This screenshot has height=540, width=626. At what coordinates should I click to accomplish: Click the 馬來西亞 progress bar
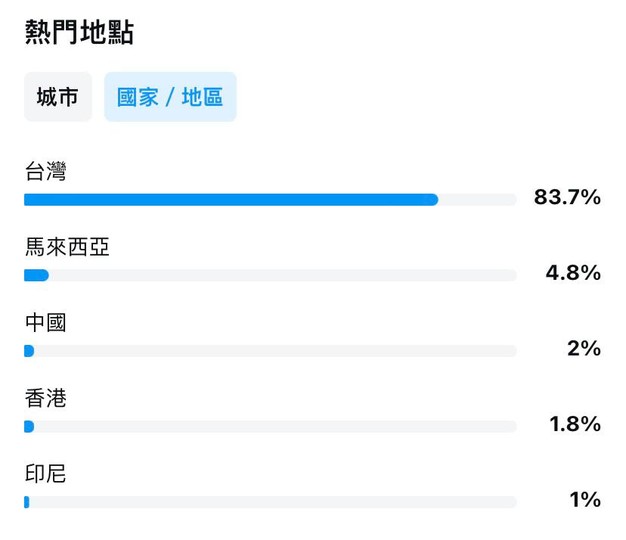(270, 275)
